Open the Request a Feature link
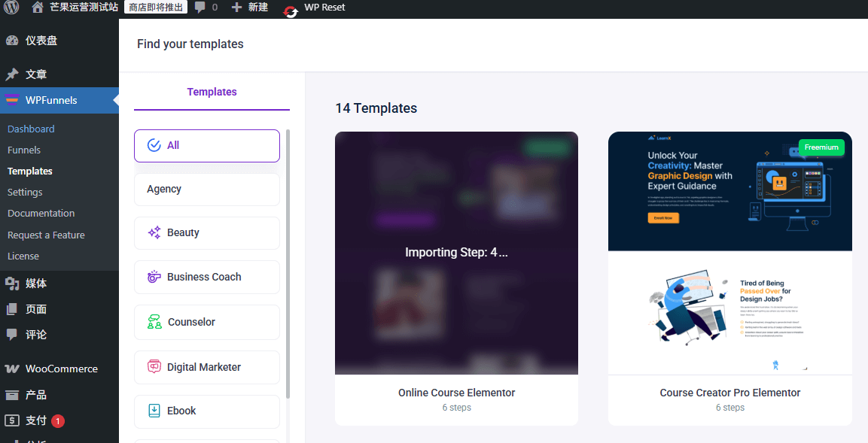 pos(46,235)
